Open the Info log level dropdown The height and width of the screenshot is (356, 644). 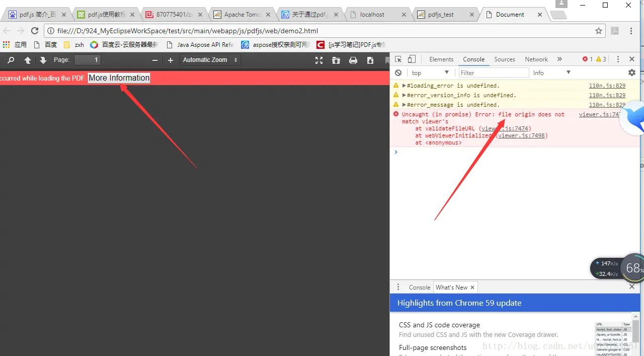click(x=551, y=73)
